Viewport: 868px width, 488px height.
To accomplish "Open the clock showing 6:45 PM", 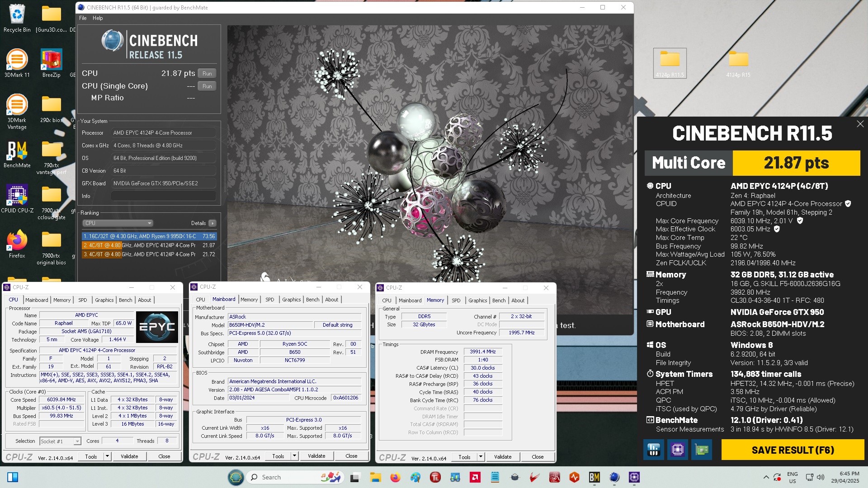I will 845,477.
